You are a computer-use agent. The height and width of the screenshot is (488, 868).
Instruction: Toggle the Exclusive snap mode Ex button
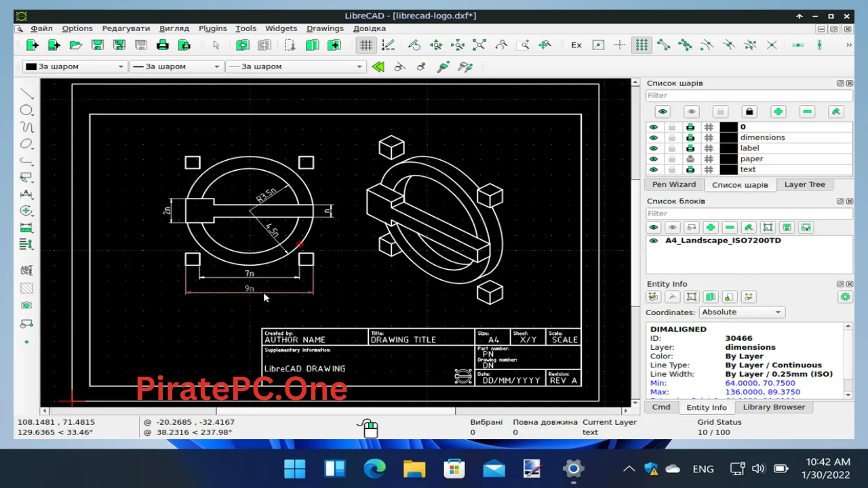576,45
